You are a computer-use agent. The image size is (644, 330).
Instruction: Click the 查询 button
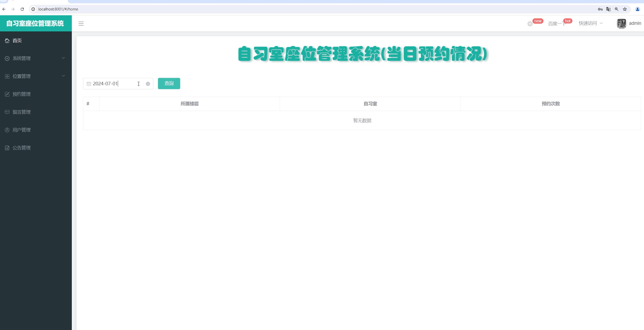point(169,84)
